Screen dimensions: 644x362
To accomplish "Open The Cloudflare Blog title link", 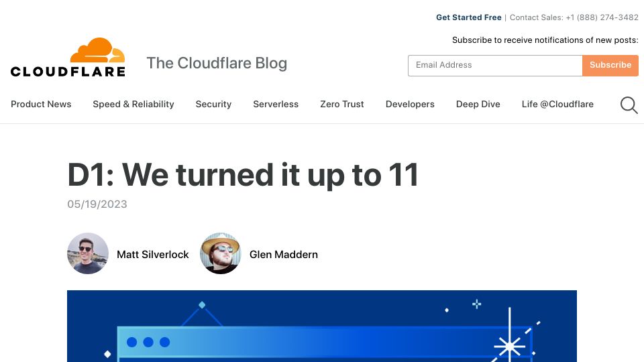I will [x=217, y=63].
